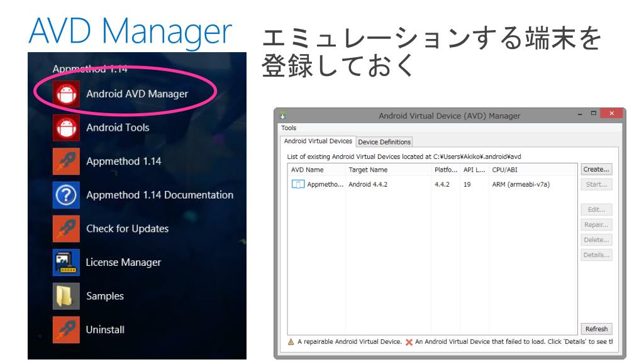Sort by the Target Name column header
The height and width of the screenshot is (362, 644).
389,170
